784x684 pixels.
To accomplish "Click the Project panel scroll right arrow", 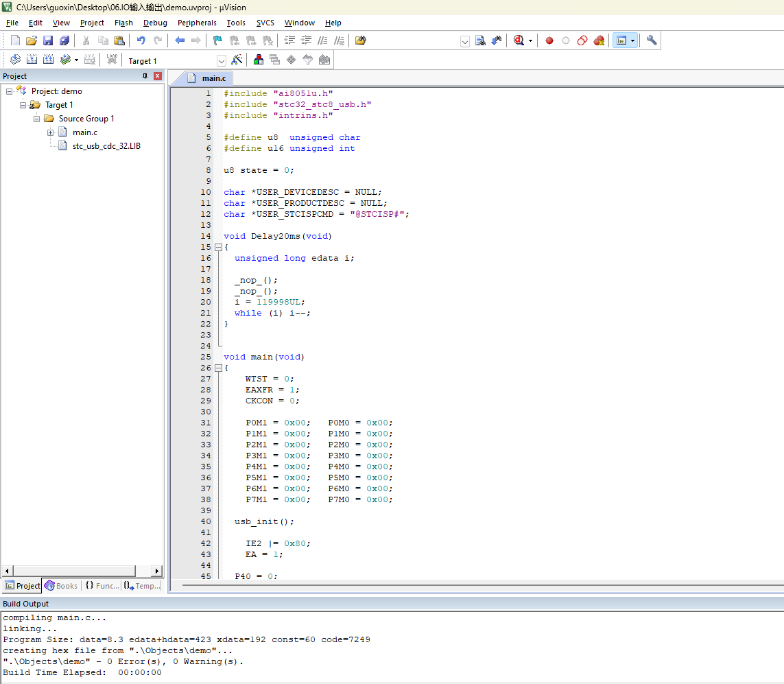I will (x=157, y=571).
